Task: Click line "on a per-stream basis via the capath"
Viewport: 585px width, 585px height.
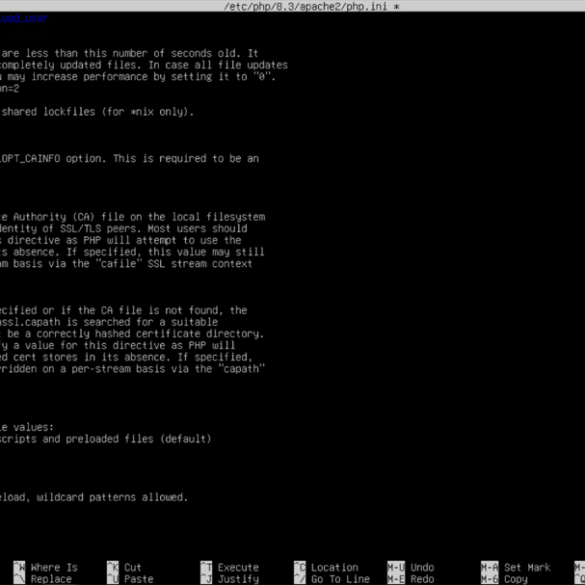Action: click(132, 369)
